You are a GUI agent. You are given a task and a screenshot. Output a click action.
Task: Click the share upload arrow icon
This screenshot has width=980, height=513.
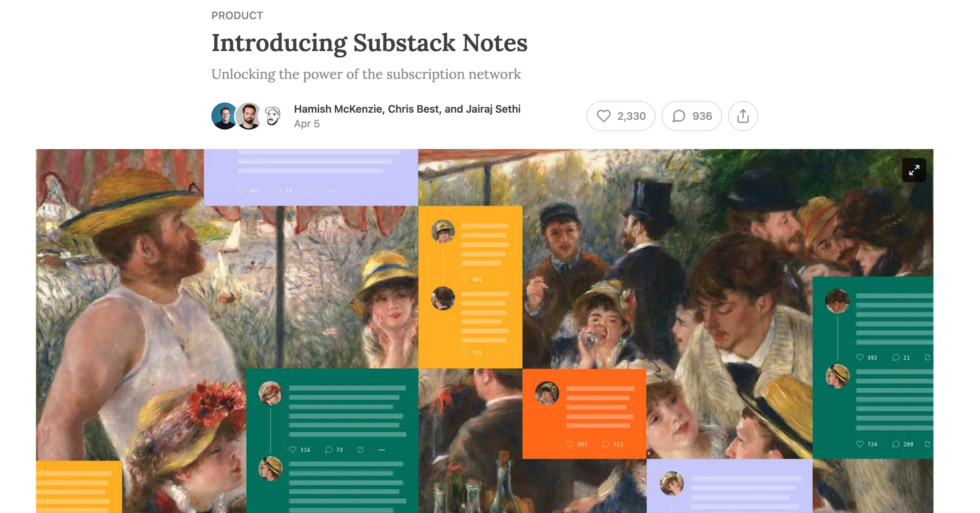[x=743, y=116]
